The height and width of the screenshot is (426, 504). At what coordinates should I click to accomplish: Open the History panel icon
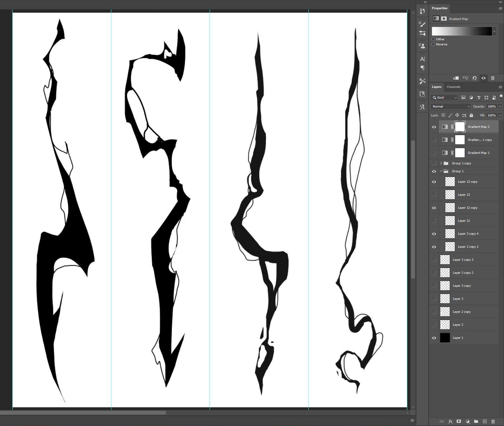[422, 11]
